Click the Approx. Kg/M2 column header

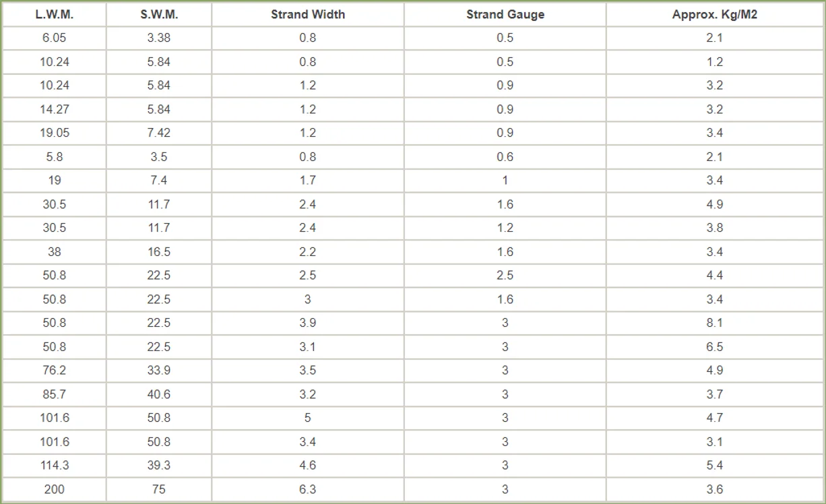(x=715, y=14)
